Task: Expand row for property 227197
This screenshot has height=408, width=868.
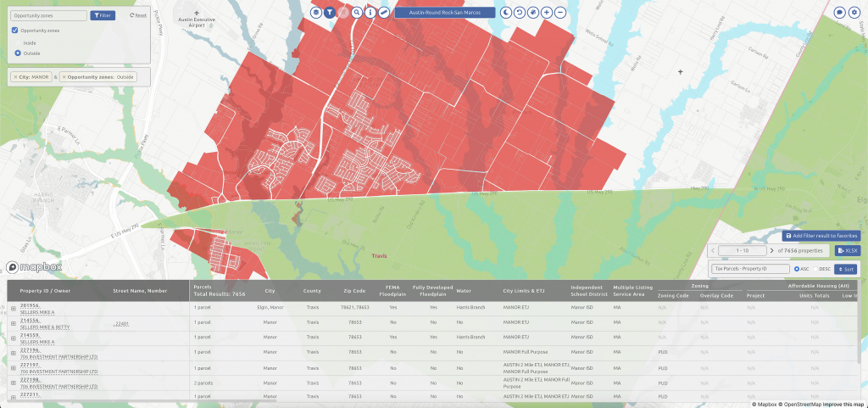Action: pos(14,368)
